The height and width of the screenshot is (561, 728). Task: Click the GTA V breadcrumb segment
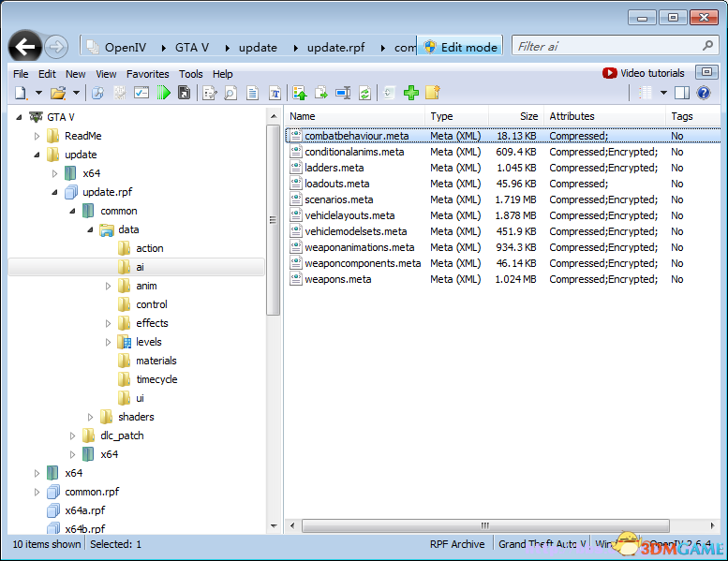[x=192, y=48]
